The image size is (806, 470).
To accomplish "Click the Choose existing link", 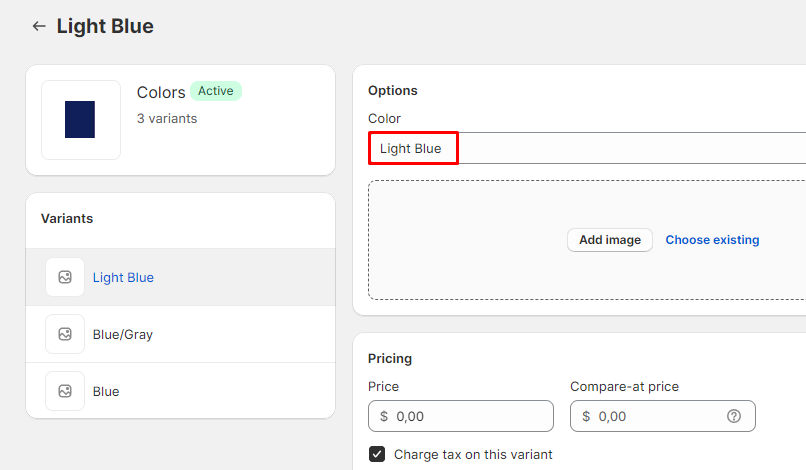I will 712,240.
